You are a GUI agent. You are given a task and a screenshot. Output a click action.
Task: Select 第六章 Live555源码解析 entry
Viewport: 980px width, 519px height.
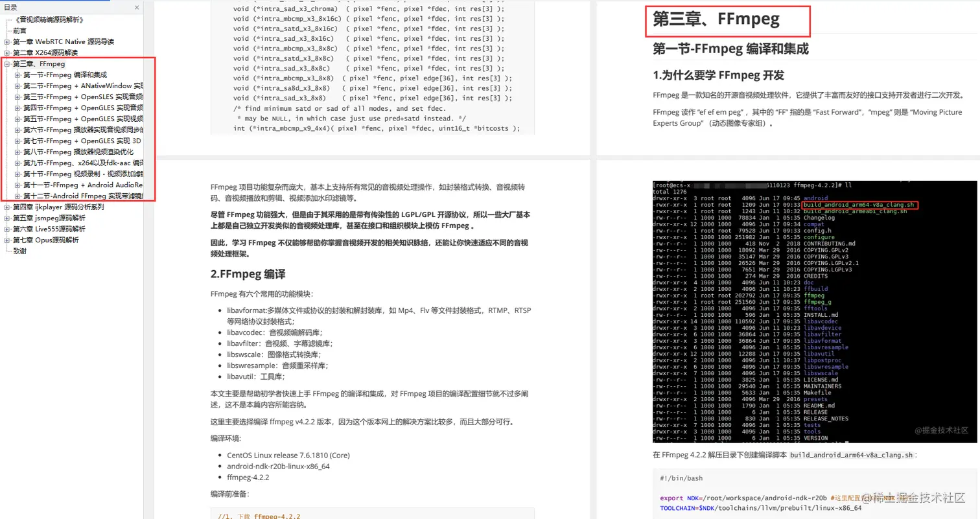pos(49,229)
